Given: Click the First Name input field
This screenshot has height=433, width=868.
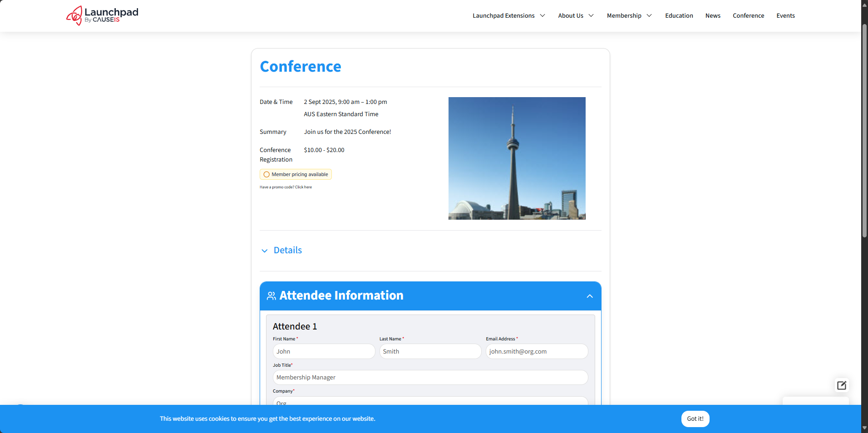Looking at the screenshot, I should pos(324,351).
